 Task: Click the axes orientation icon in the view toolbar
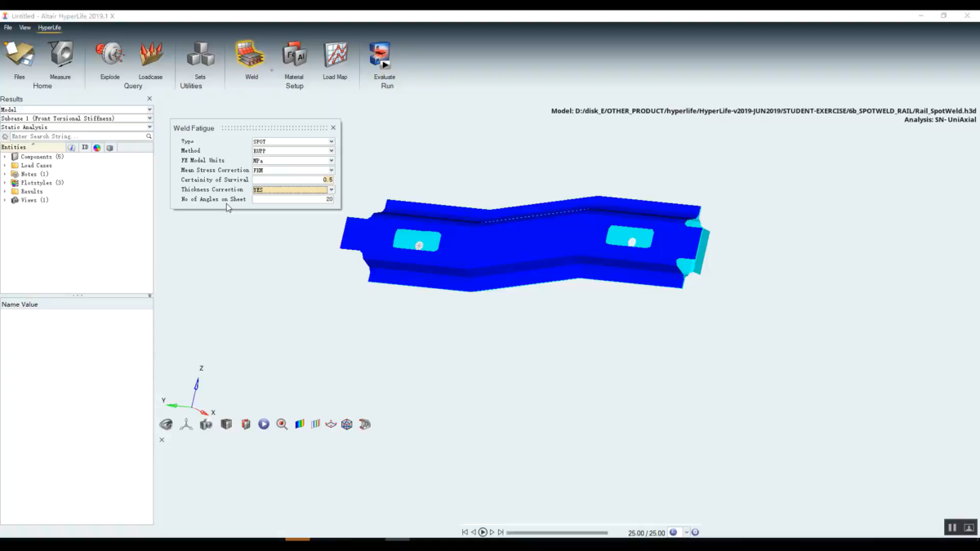point(186,424)
